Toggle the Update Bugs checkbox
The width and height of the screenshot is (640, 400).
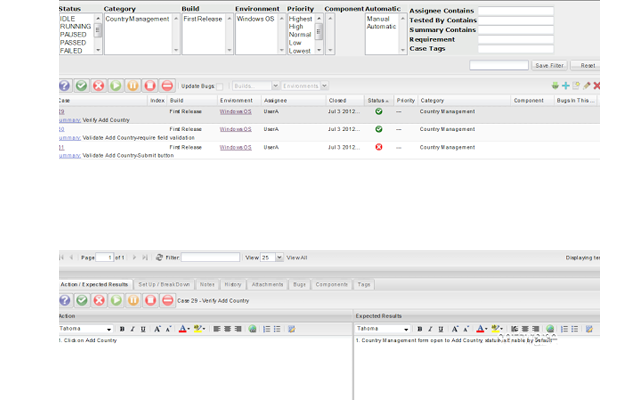(221, 86)
